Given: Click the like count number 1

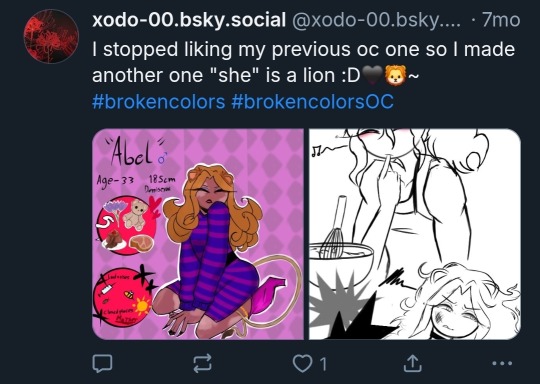Looking at the screenshot, I should pos(323,364).
